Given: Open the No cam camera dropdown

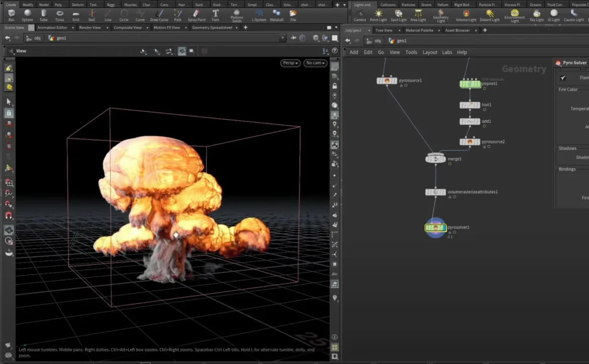Looking at the screenshot, I should pyautogui.click(x=315, y=63).
